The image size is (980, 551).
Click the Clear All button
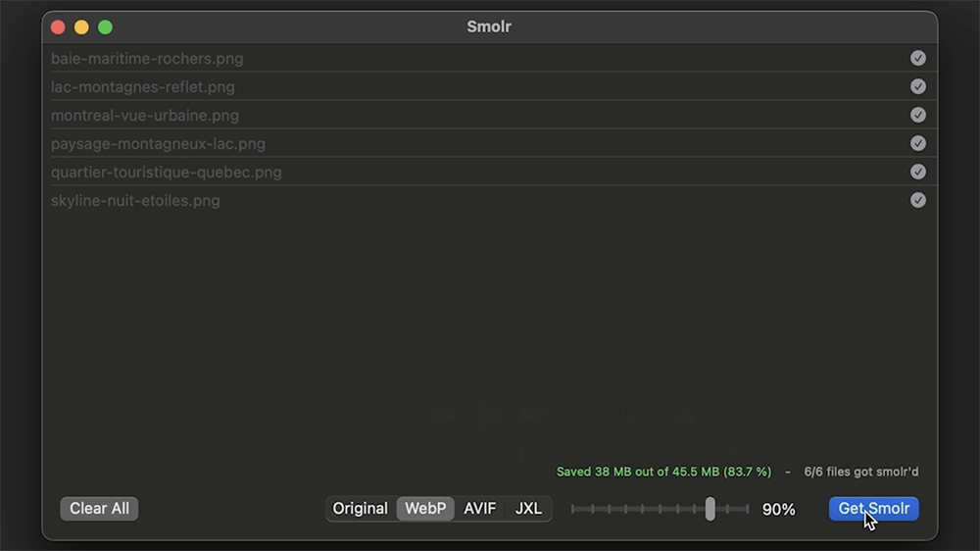click(99, 509)
